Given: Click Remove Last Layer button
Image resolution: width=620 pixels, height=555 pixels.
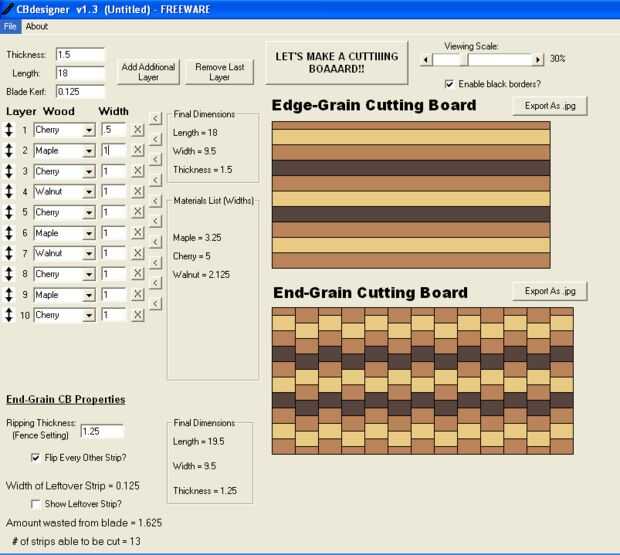Looking at the screenshot, I should point(219,72).
